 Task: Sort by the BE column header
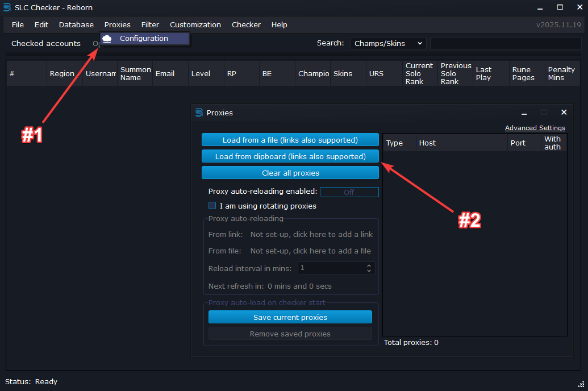pyautogui.click(x=277, y=73)
